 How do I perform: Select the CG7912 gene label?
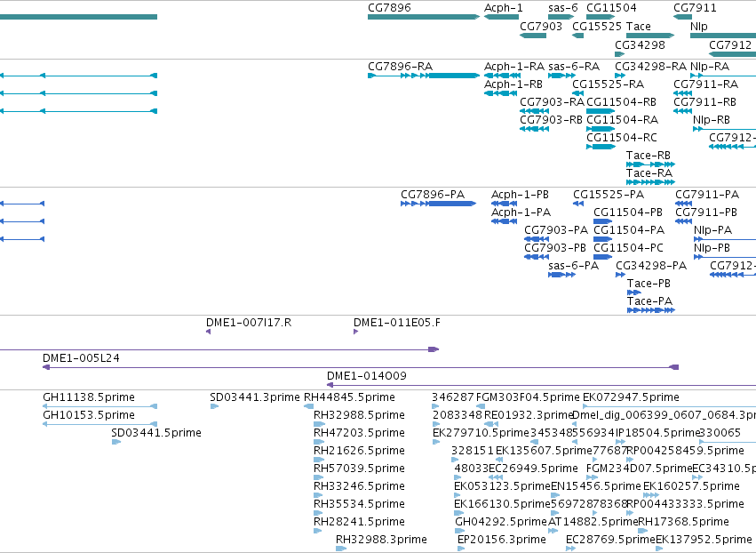click(x=730, y=44)
